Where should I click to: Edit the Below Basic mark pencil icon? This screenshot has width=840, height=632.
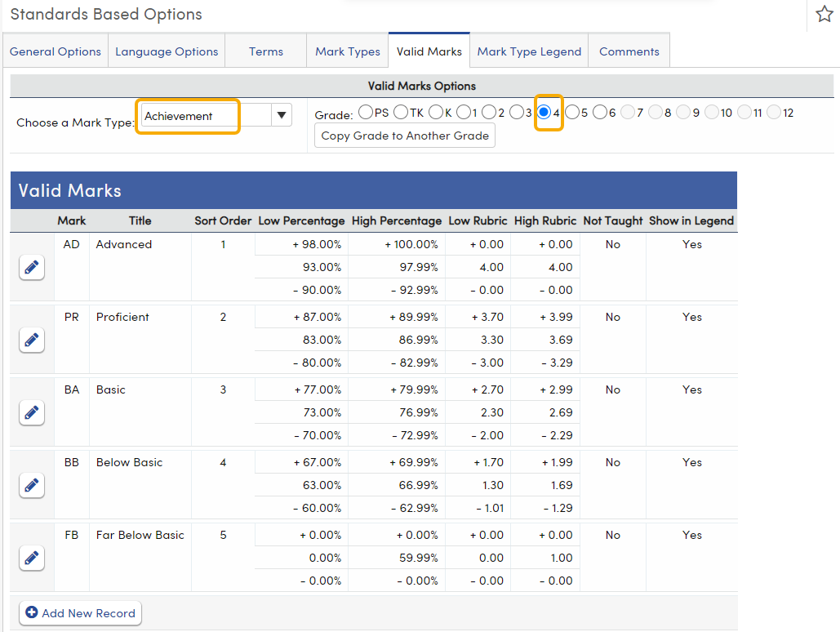click(x=32, y=485)
